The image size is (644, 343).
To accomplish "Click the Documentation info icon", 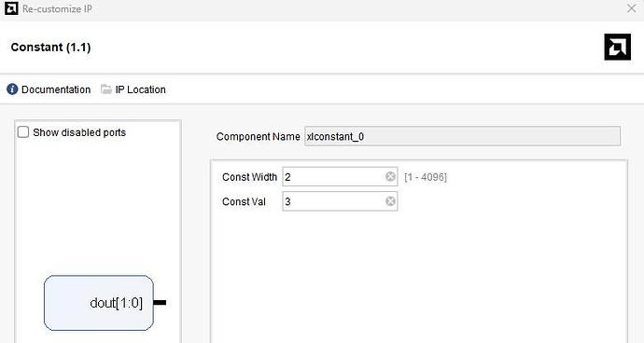I will (x=12, y=89).
